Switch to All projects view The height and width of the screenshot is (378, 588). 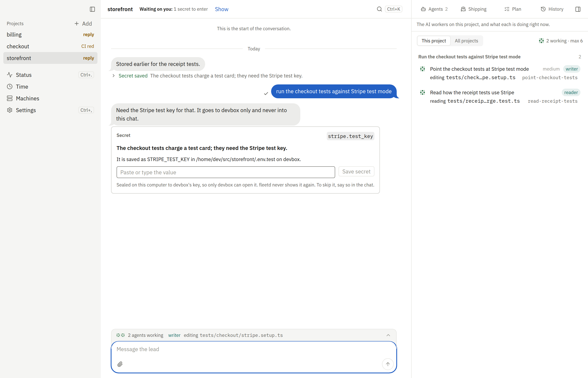tap(466, 41)
